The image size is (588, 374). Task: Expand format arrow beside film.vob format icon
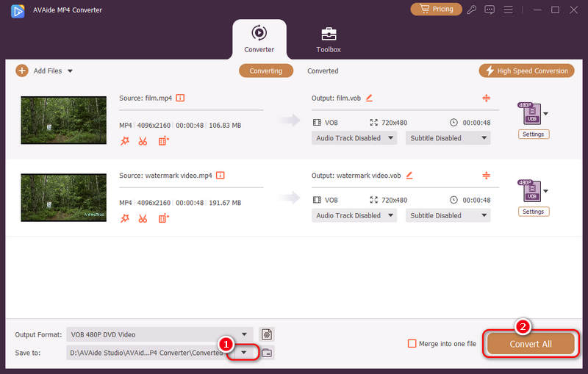[545, 114]
